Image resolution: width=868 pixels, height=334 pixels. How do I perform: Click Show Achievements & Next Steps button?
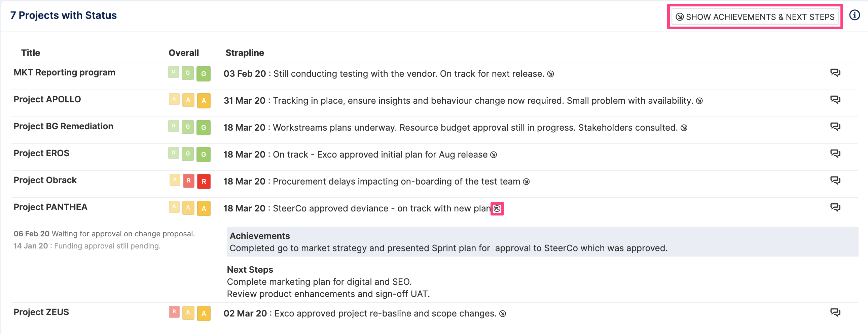[x=755, y=17]
